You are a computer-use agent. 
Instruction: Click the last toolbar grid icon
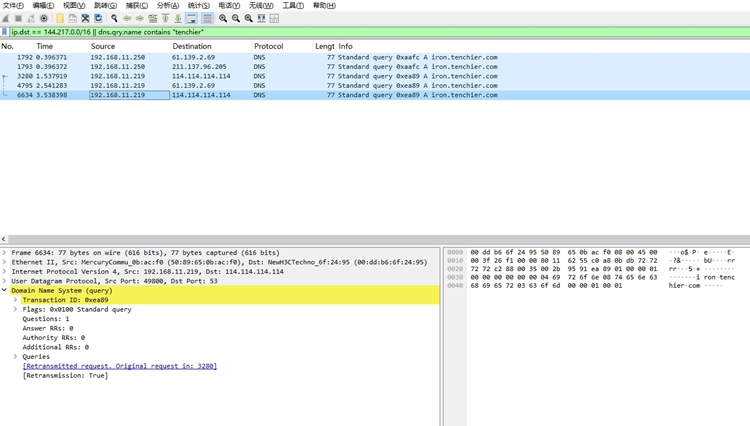click(274, 19)
